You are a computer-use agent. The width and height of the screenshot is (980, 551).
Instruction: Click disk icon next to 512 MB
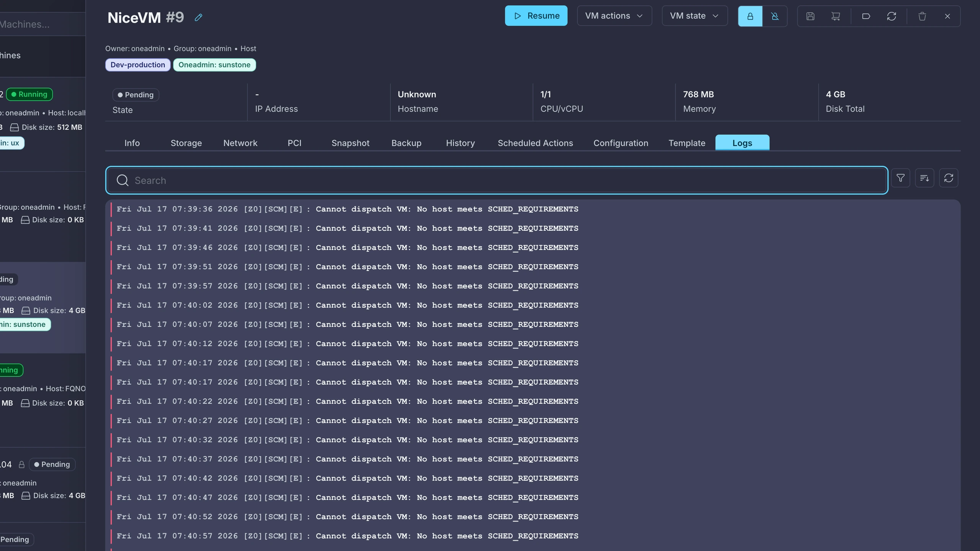[x=15, y=127]
